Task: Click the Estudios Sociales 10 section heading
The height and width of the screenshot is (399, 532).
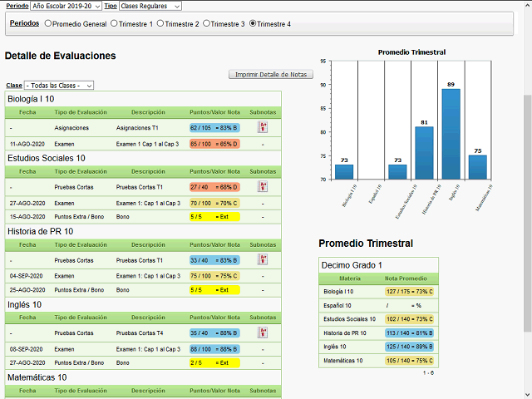Action: 47,158
